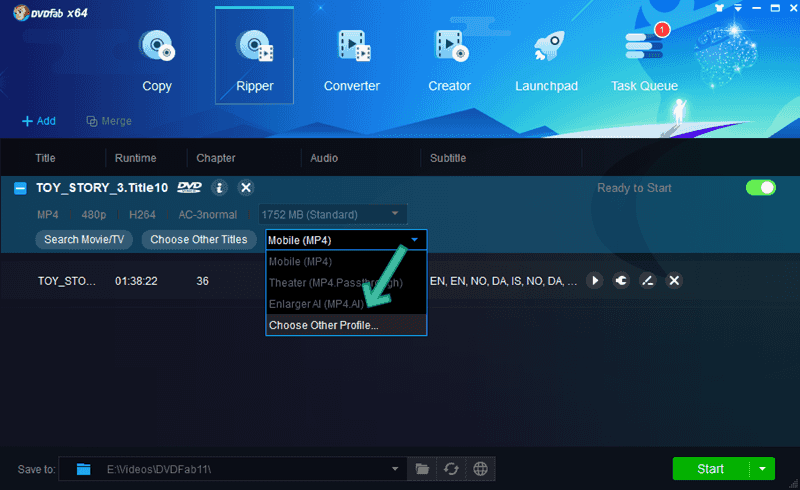Click the Add source button

click(x=39, y=121)
